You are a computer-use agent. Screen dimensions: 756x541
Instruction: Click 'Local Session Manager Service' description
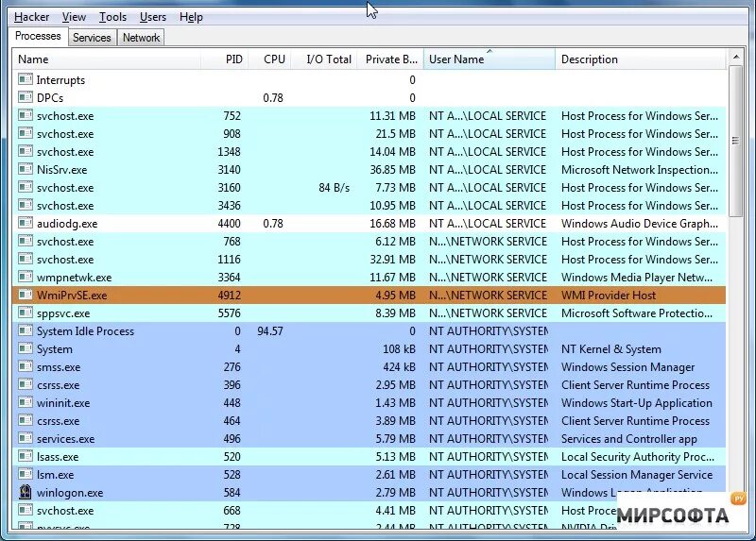(x=637, y=475)
